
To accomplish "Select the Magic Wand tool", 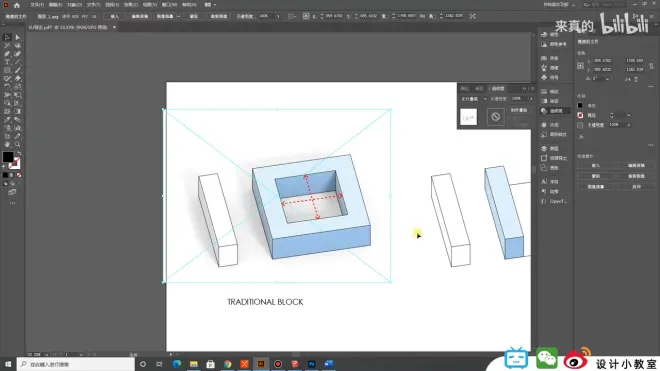I will tap(7, 45).
